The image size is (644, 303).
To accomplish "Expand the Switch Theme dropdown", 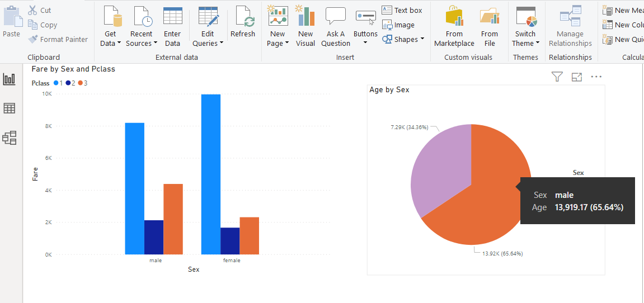I will point(526,43).
